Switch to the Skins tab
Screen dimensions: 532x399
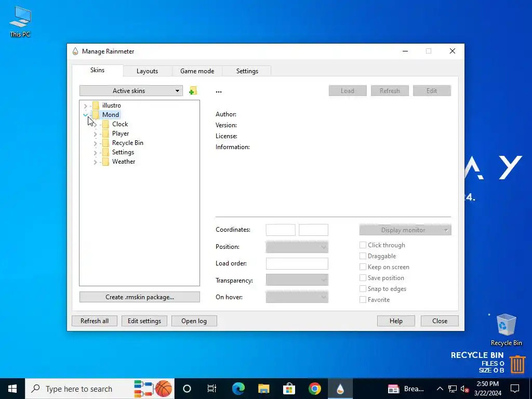97,70
